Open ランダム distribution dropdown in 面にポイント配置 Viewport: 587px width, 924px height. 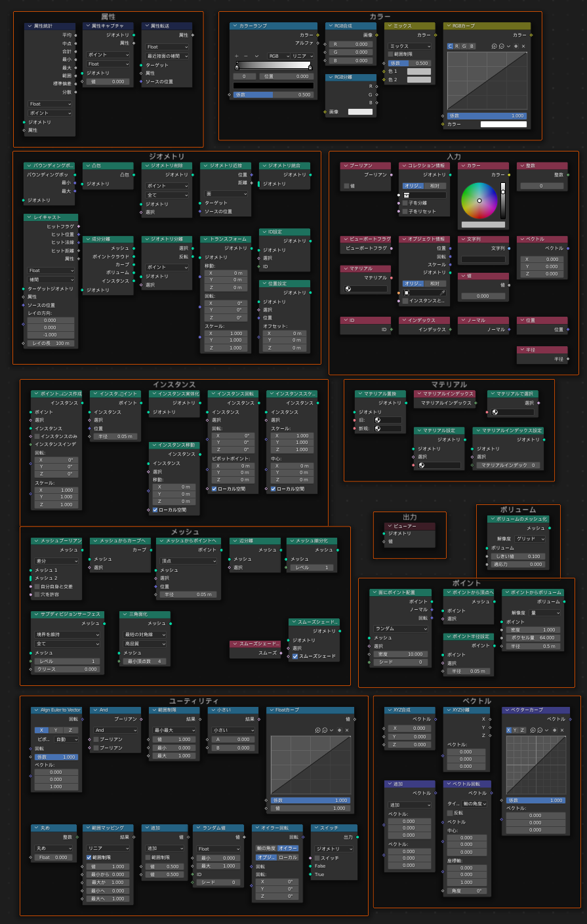point(401,628)
